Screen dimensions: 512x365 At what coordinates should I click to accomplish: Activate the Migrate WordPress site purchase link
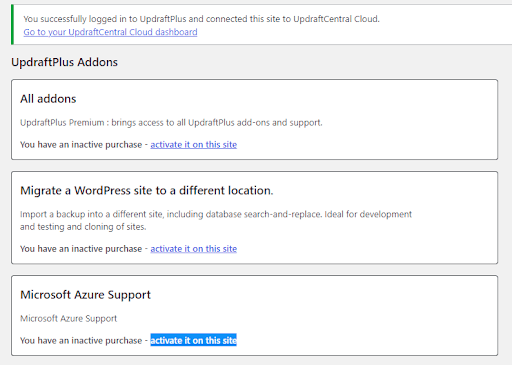[193, 249]
